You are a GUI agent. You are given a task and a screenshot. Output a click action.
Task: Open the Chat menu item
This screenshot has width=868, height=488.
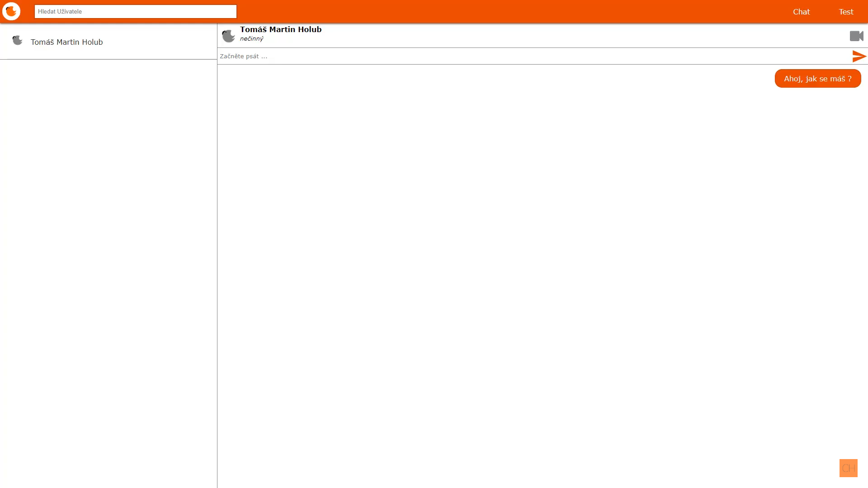point(801,12)
